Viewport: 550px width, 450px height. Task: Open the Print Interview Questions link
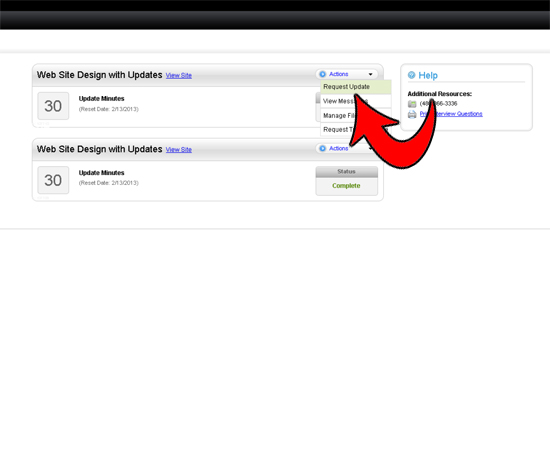tap(451, 114)
